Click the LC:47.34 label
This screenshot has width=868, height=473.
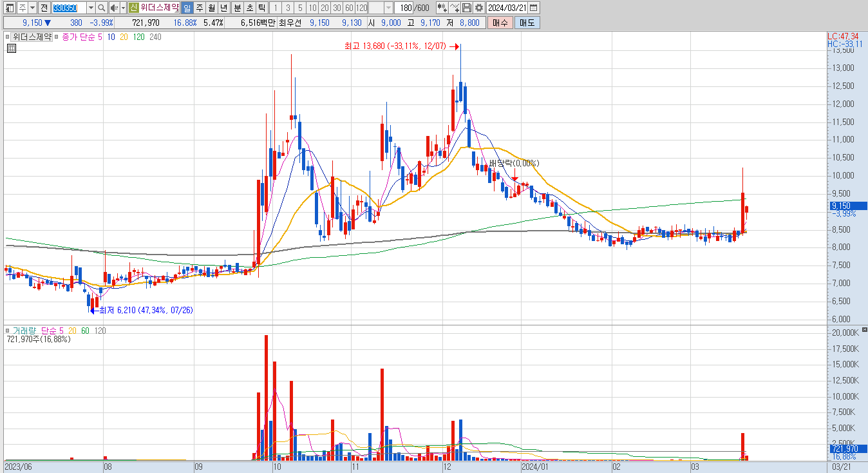click(x=844, y=37)
